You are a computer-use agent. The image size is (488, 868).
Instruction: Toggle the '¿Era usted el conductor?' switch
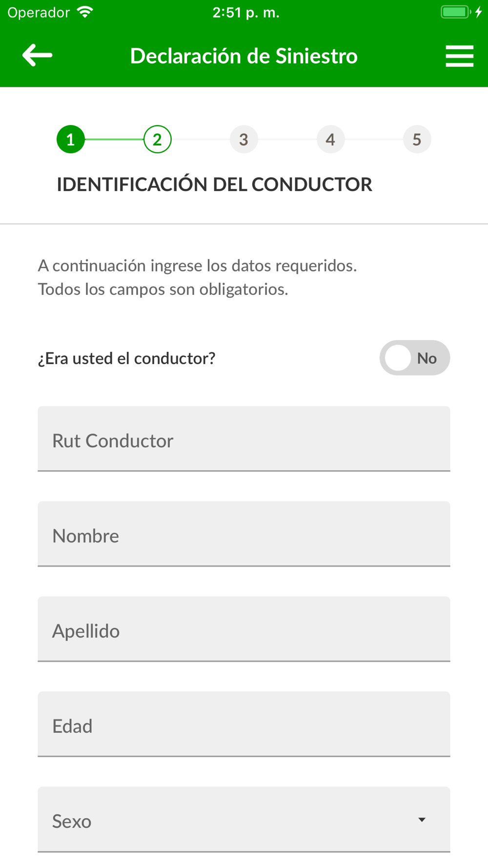pyautogui.click(x=415, y=358)
